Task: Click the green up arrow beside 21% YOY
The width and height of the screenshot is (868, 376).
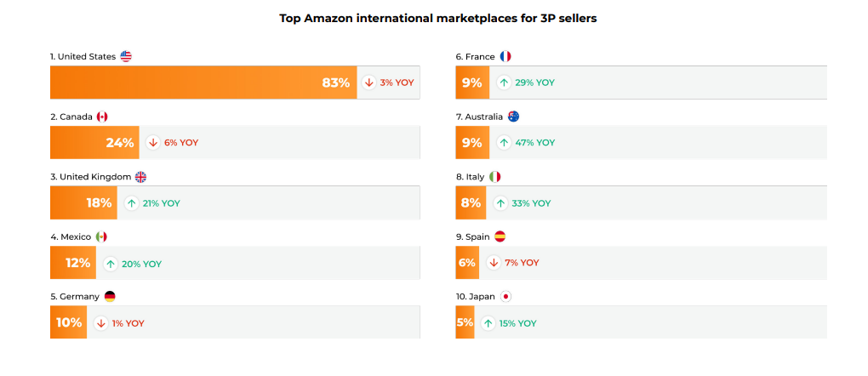Action: point(131,203)
